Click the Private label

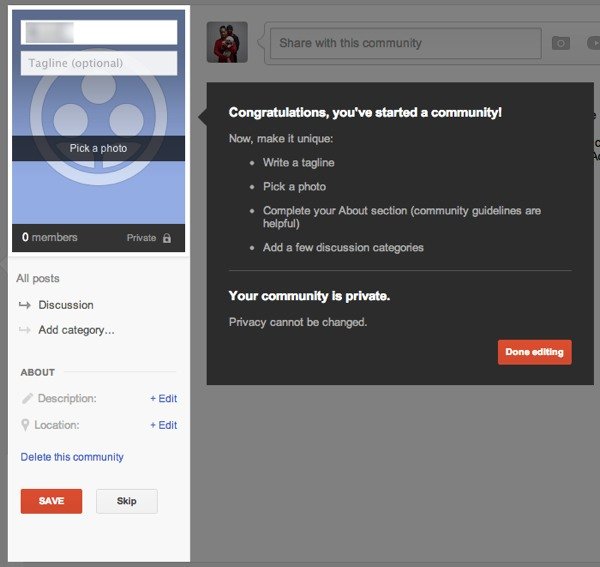pyautogui.click(x=141, y=238)
